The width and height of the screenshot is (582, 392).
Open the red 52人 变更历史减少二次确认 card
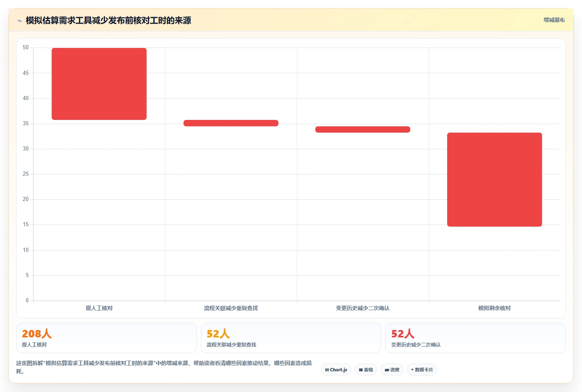click(475, 338)
